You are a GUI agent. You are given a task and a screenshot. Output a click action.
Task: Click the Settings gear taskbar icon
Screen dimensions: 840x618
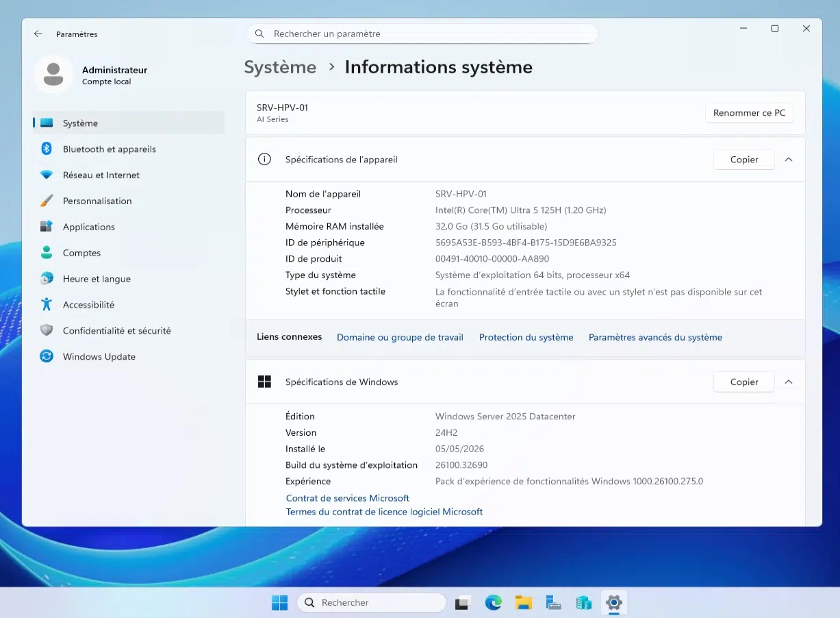click(x=614, y=602)
